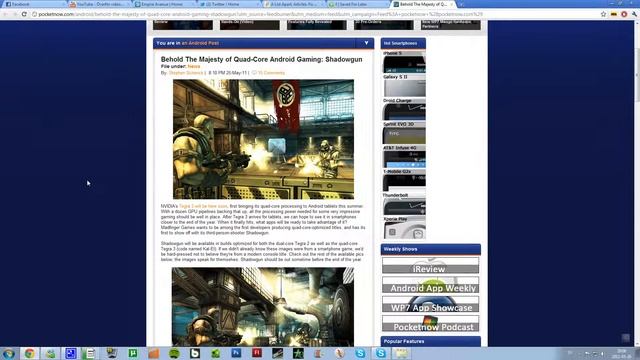The width and height of the screenshot is (640, 360).
Task: Click the Android Post link in header
Action: point(200,43)
